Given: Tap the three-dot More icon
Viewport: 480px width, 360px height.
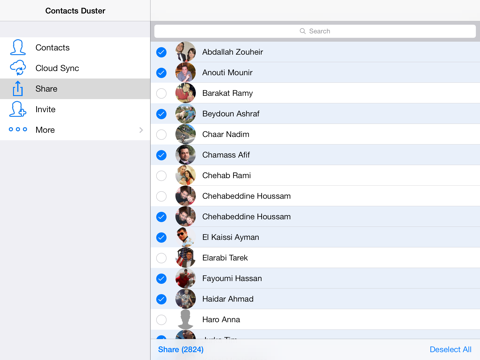Looking at the screenshot, I should click(x=18, y=129).
